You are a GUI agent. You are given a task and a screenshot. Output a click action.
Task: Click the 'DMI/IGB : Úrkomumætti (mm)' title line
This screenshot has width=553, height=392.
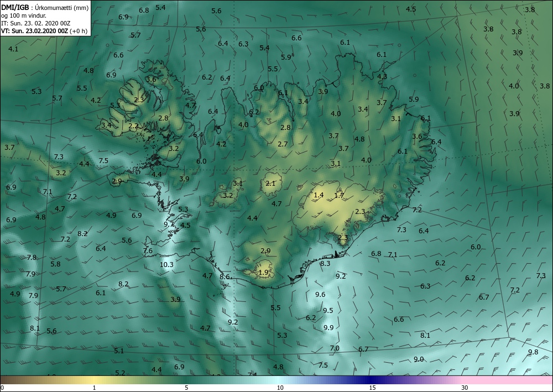point(45,7)
